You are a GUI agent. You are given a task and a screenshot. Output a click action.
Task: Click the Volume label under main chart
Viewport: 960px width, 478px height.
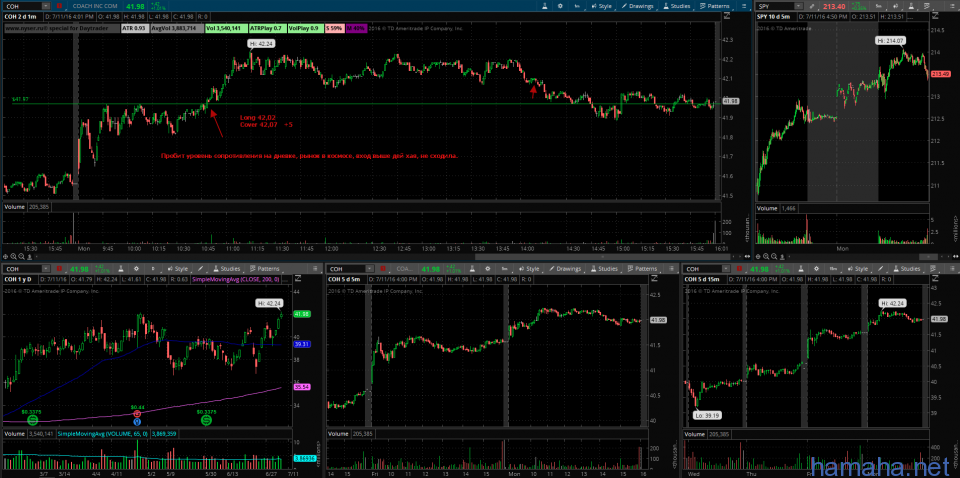(x=15, y=207)
